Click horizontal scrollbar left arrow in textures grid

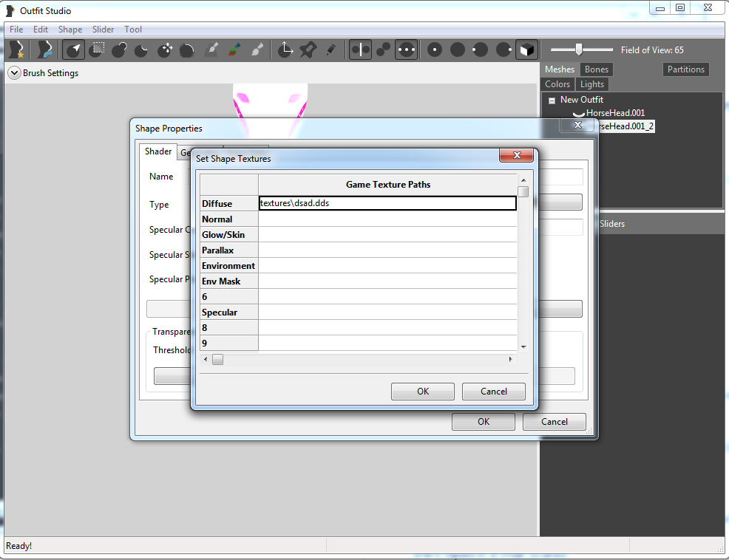coord(206,359)
